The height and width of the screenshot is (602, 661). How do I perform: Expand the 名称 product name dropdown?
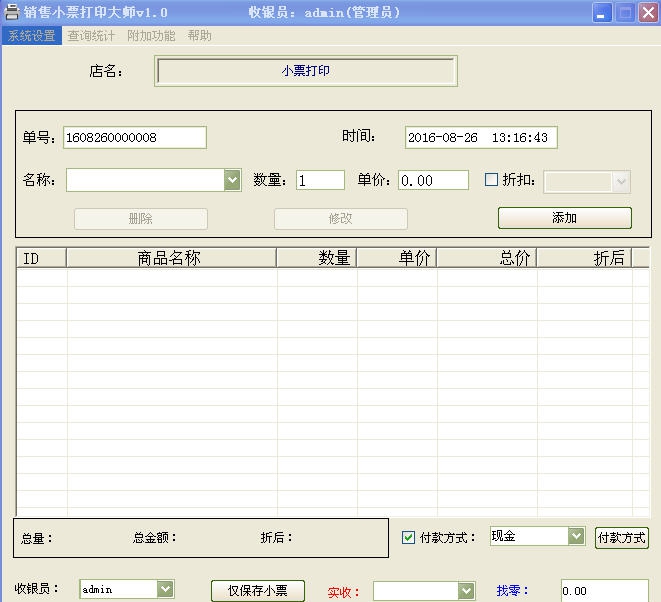pyautogui.click(x=232, y=180)
